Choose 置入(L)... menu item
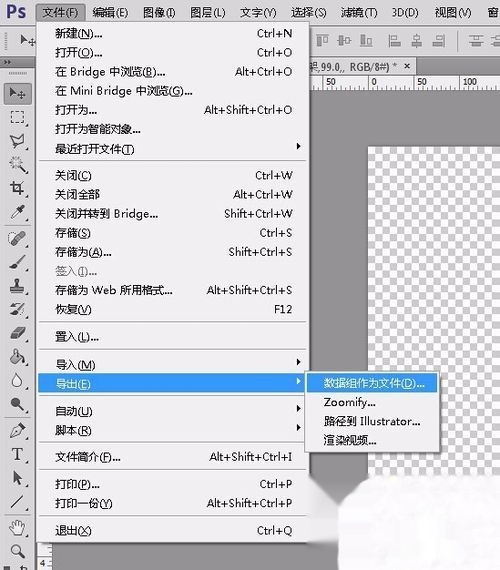 [173, 337]
